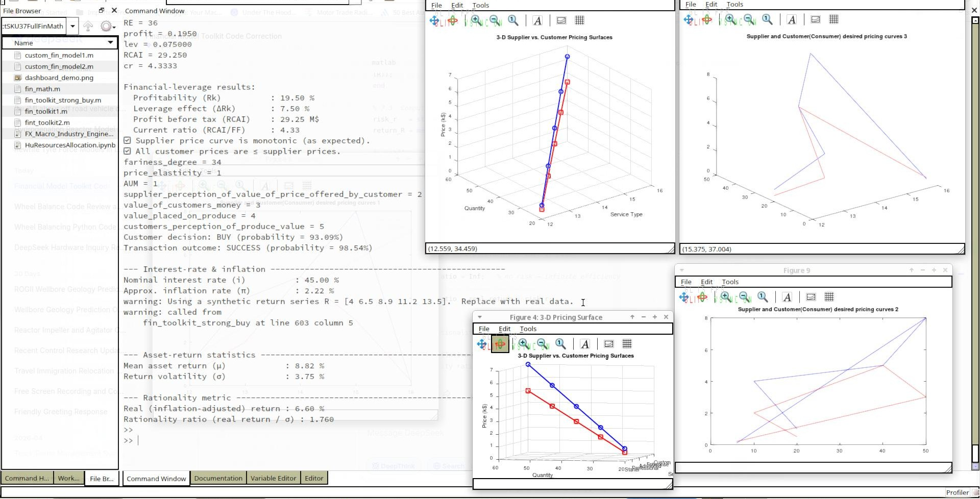Open the Documentation tab
This screenshot has height=499, width=980.
point(218,478)
